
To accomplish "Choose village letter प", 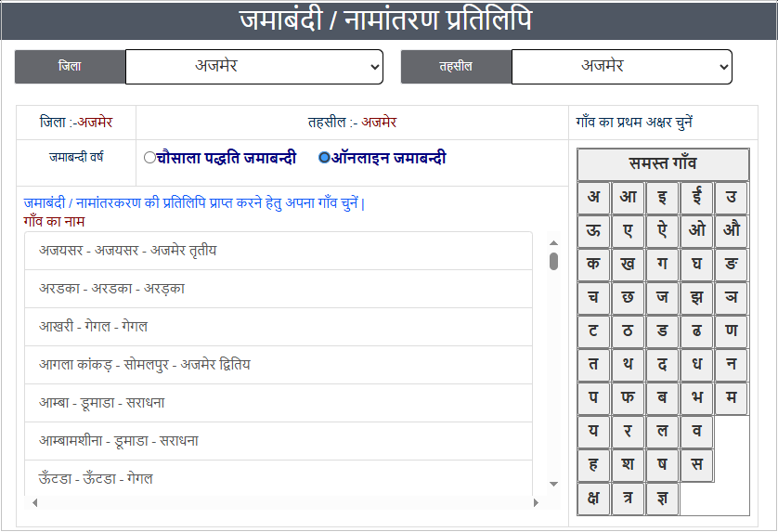I will 593,398.
